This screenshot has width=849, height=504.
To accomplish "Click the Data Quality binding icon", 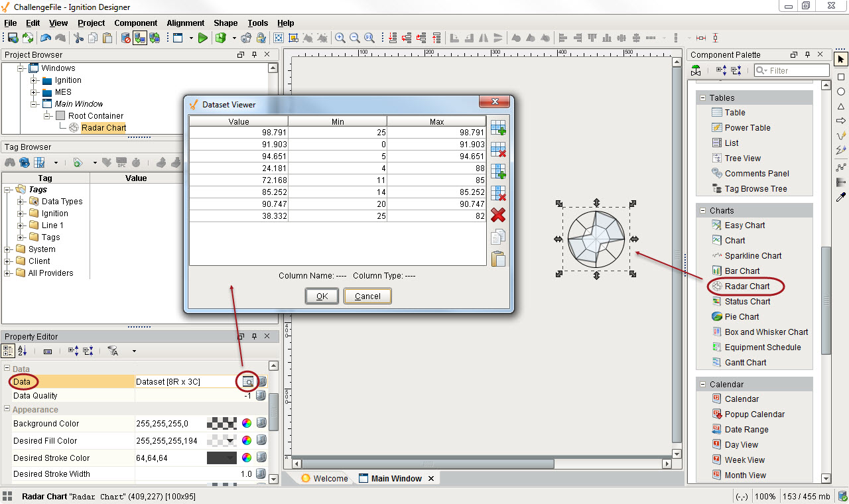I will point(261,395).
